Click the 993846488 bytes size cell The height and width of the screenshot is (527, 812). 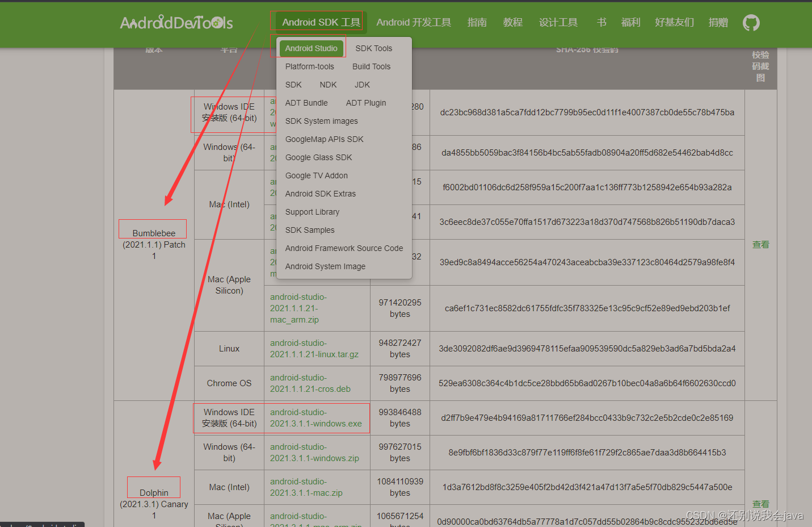(x=400, y=418)
